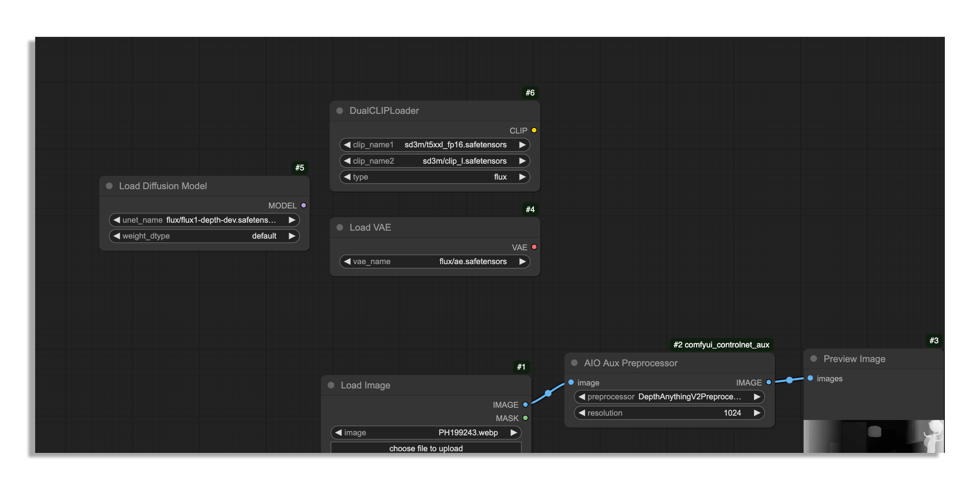Select the Load Image node title

365,386
